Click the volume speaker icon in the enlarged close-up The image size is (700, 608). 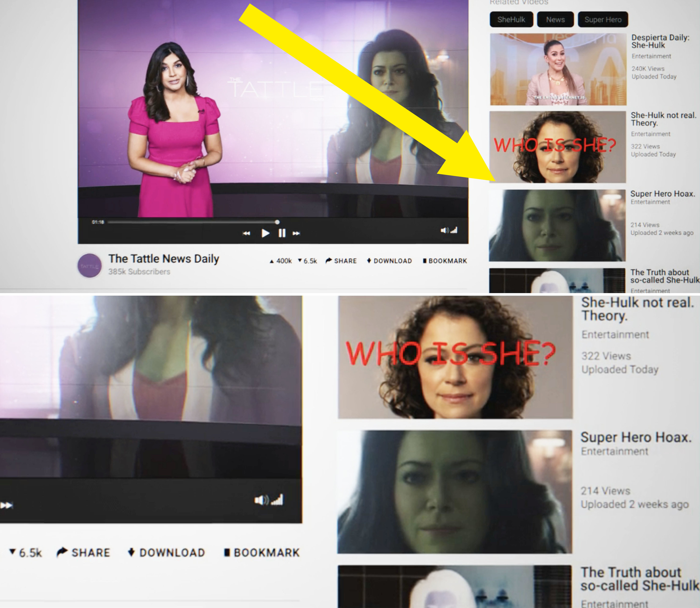click(x=261, y=500)
